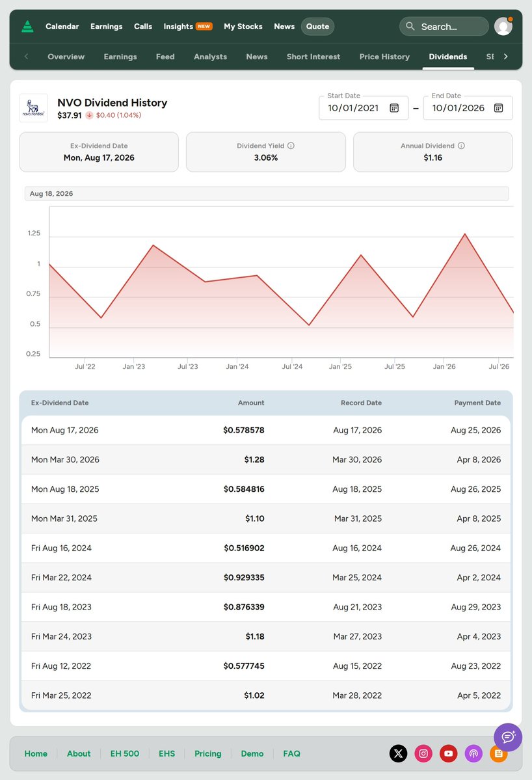Viewport: 532px width, 780px height.
Task: Click into the Search input field
Action: coord(444,27)
